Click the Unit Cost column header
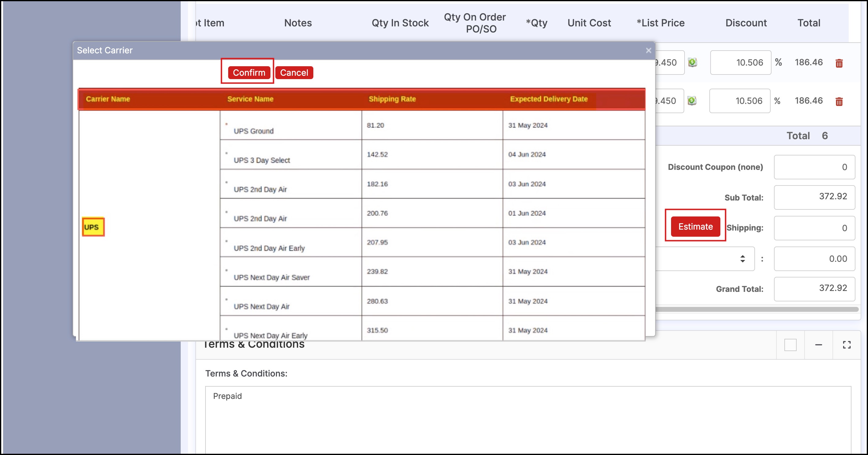Viewport: 868px width, 455px height. 589,23
